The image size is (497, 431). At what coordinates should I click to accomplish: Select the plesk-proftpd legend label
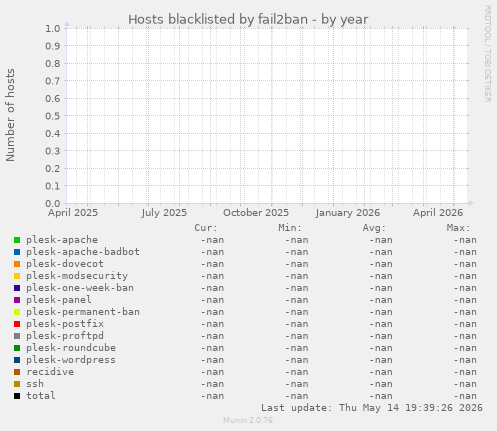click(65, 336)
